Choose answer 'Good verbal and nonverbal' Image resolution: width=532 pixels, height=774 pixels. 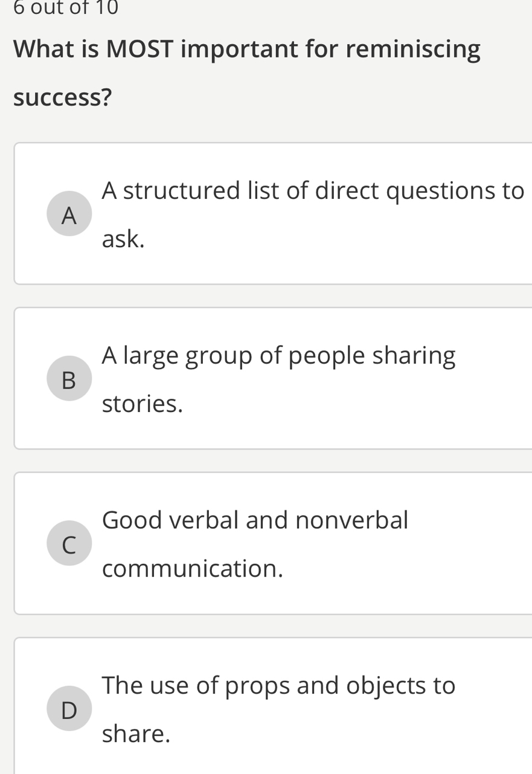(255, 520)
